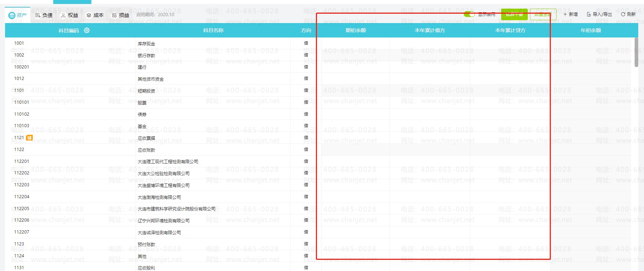
Task: Select the 其他货币资金 subject name
Action: 151,79
